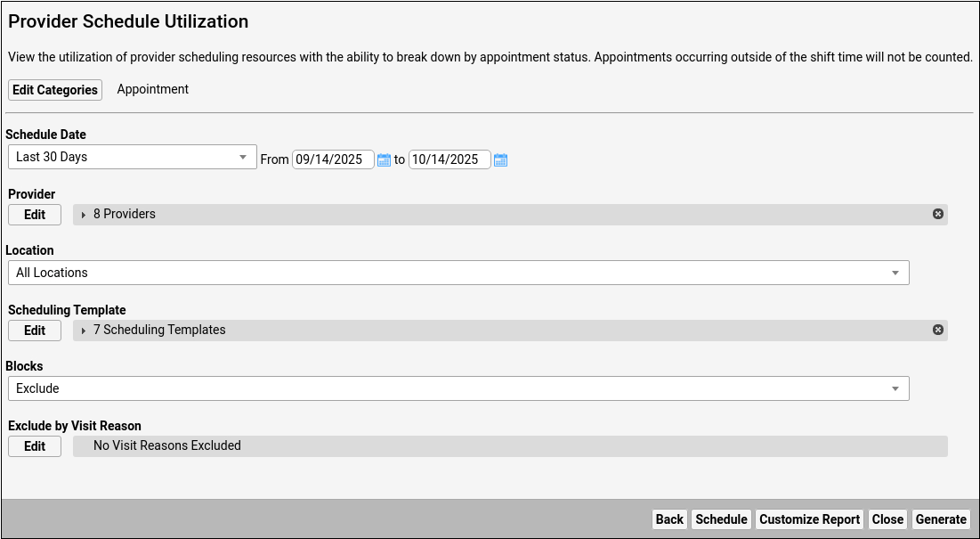Open the Blocks dropdown
The height and width of the screenshot is (539, 980).
(458, 388)
